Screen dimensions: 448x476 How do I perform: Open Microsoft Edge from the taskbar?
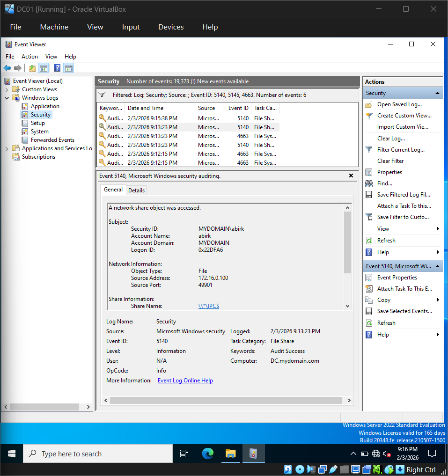(x=208, y=454)
